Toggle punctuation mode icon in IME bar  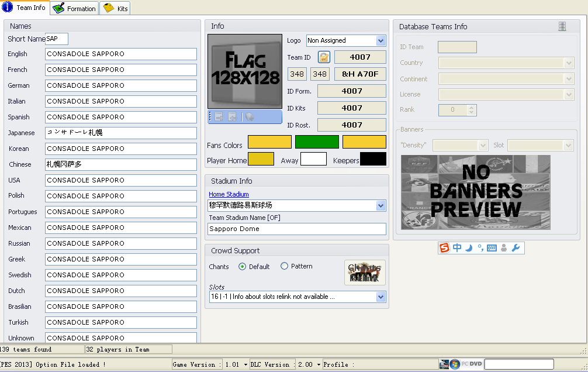pos(480,248)
